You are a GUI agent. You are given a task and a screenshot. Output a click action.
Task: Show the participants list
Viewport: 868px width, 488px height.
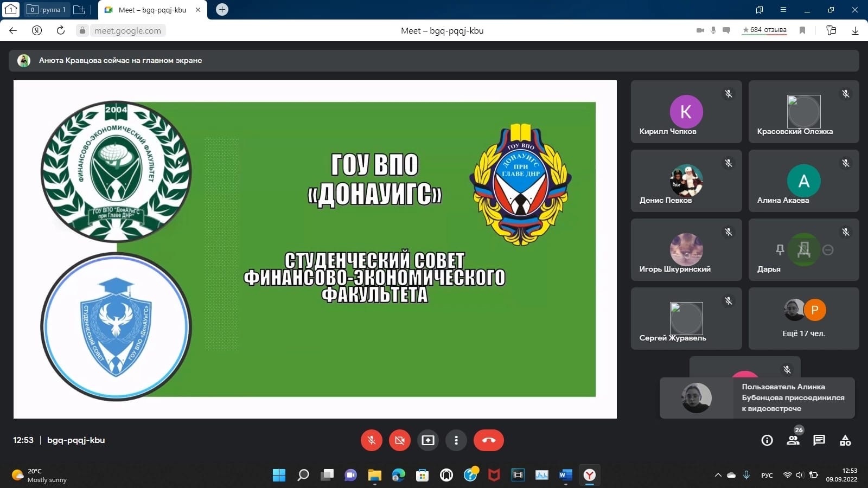pos(793,440)
